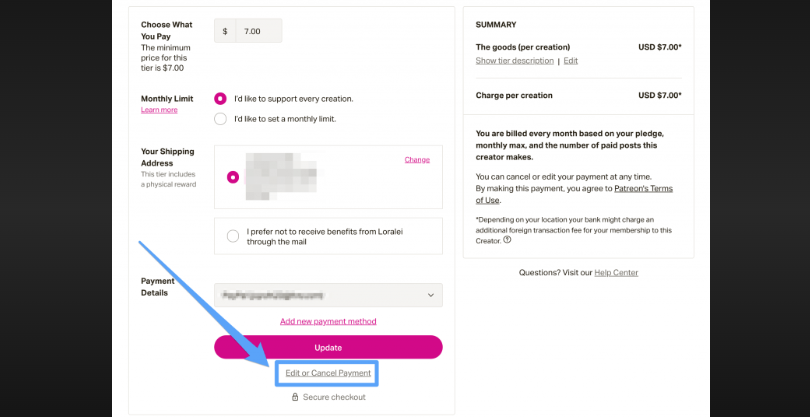Screen dimensions: 810x417
Task: Open the 'Learn more' link under Monthly Limit
Action: [159, 110]
